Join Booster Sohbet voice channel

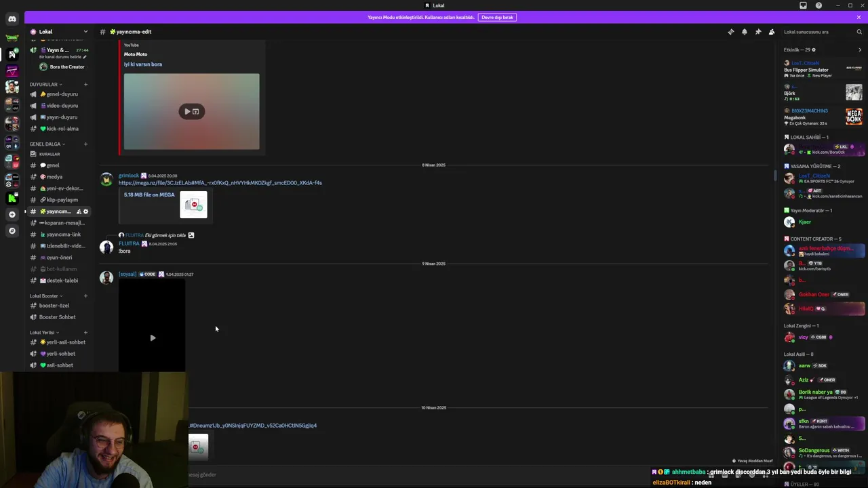59,317
